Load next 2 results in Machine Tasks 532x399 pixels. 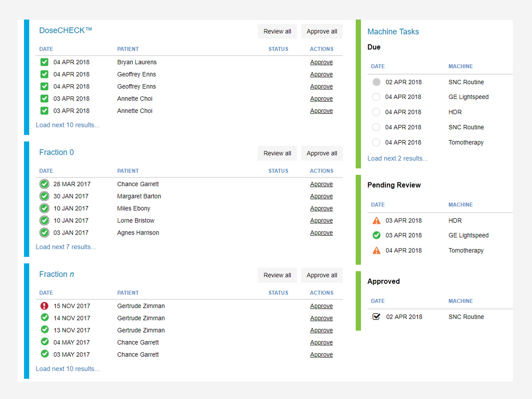pos(397,158)
